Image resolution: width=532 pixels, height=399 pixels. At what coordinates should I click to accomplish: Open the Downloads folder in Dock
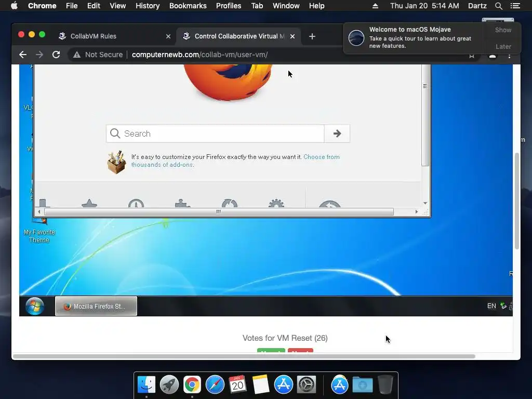(x=362, y=385)
